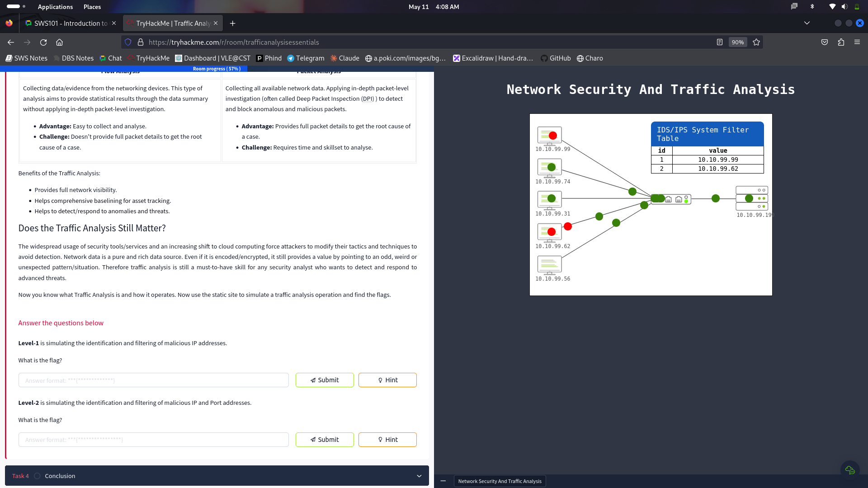Open the GitHub bookmark
This screenshot has height=488, width=868.
(x=556, y=58)
